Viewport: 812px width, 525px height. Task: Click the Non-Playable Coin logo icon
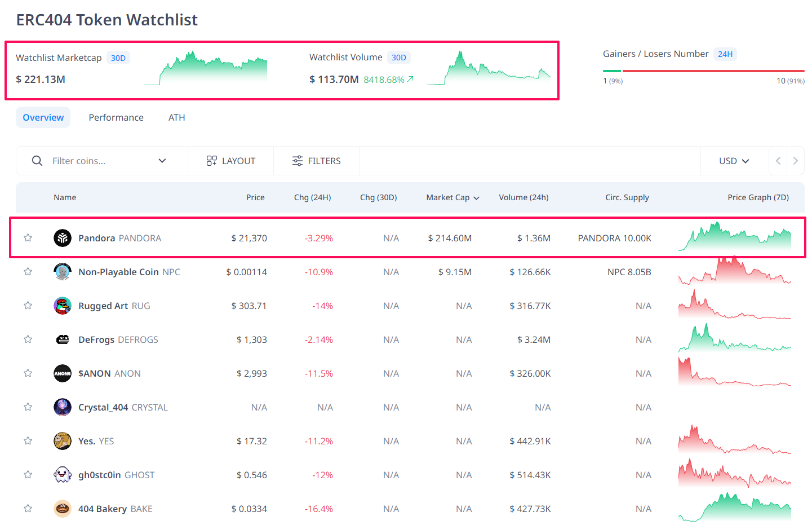coord(63,272)
